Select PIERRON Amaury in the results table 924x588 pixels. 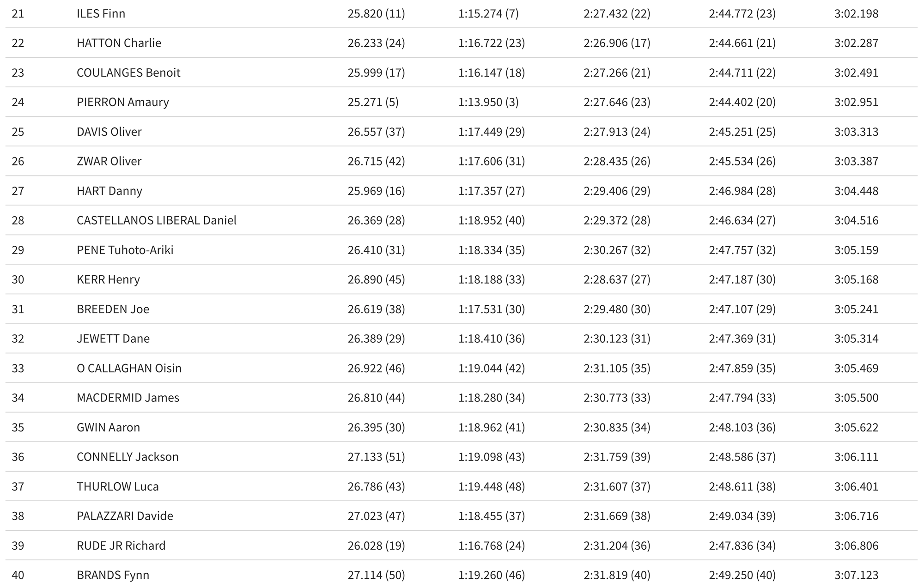pos(122,102)
